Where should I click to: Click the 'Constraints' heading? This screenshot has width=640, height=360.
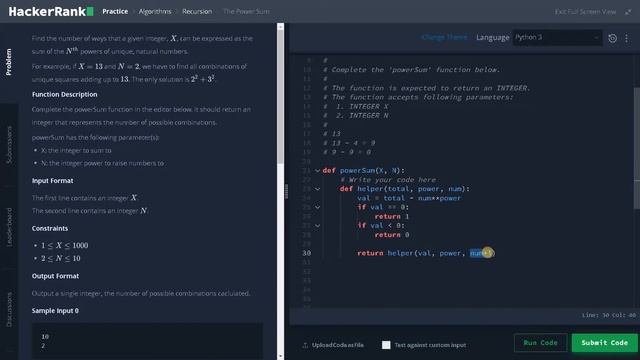pos(50,228)
